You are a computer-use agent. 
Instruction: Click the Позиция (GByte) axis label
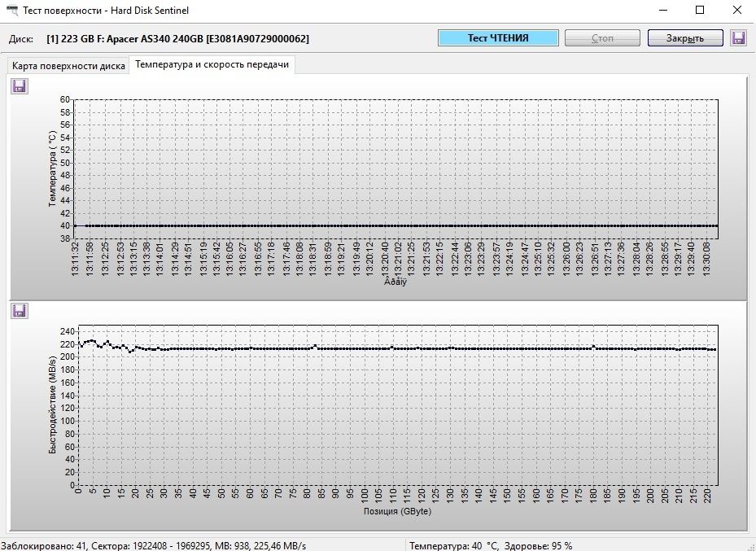click(x=397, y=511)
